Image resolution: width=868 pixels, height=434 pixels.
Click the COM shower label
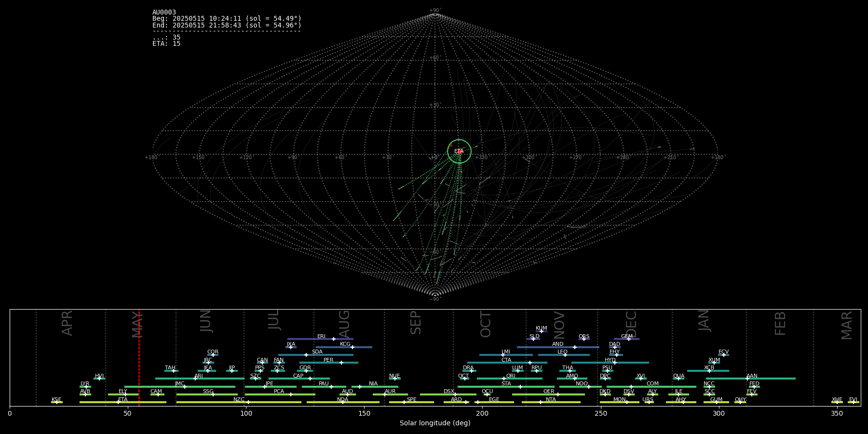(x=652, y=384)
